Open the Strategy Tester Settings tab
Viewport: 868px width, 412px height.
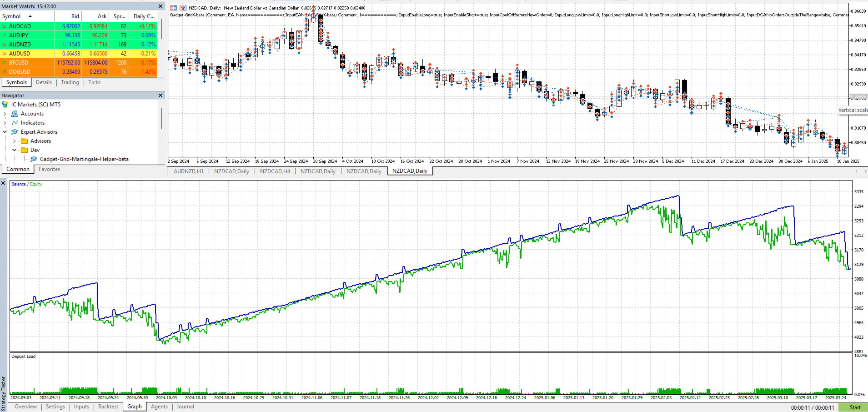(55, 407)
